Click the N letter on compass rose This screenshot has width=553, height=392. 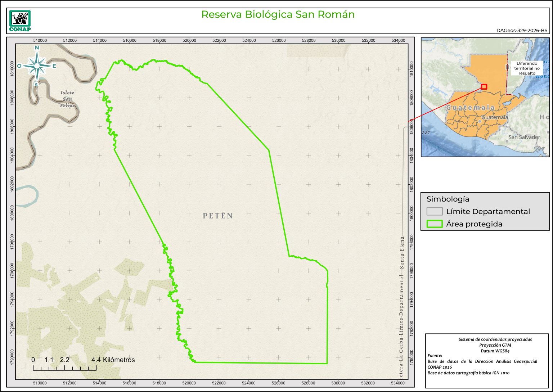tap(37, 48)
